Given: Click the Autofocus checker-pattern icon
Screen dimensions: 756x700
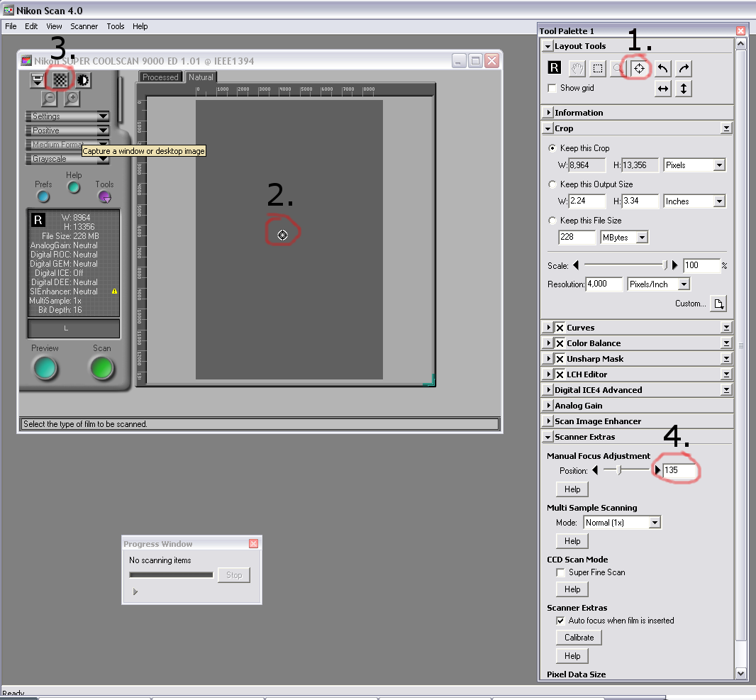Looking at the screenshot, I should (x=60, y=80).
